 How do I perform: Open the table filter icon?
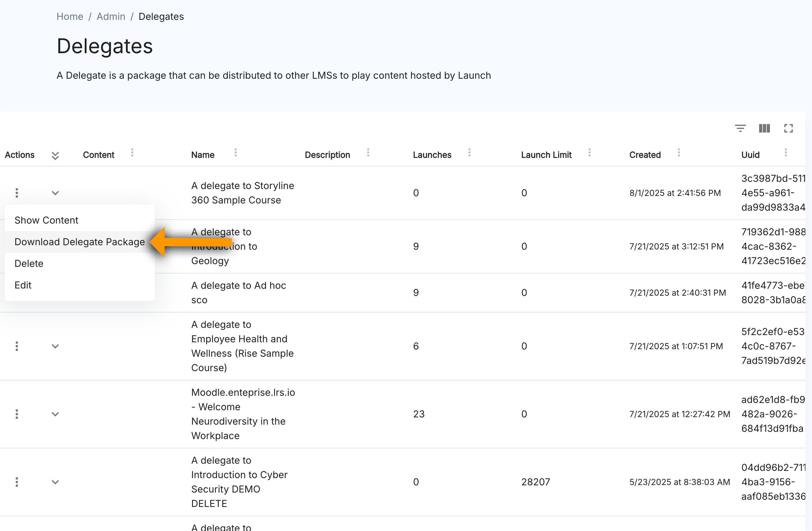click(x=740, y=128)
